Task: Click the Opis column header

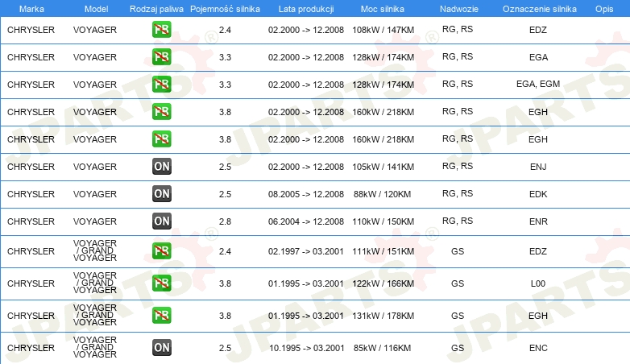Action: point(604,9)
